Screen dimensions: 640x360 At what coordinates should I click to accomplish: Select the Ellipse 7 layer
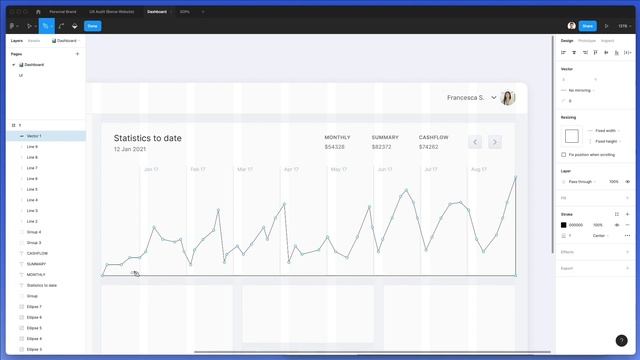coord(46,307)
